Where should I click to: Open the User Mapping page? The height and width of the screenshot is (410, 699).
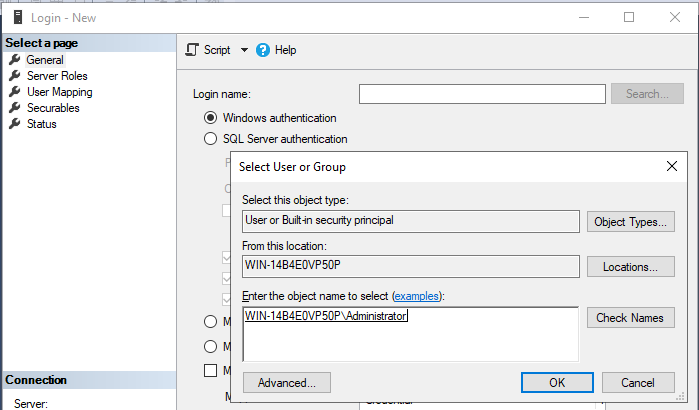coord(60,92)
